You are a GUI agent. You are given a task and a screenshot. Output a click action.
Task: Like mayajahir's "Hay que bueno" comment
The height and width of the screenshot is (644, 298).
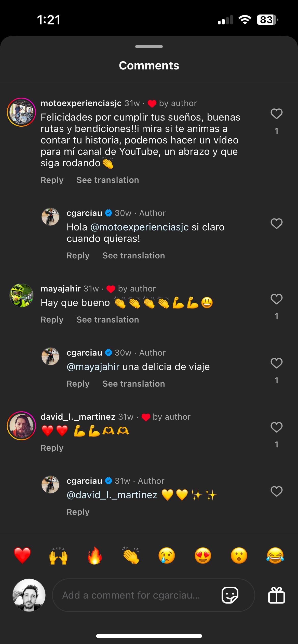click(x=276, y=299)
